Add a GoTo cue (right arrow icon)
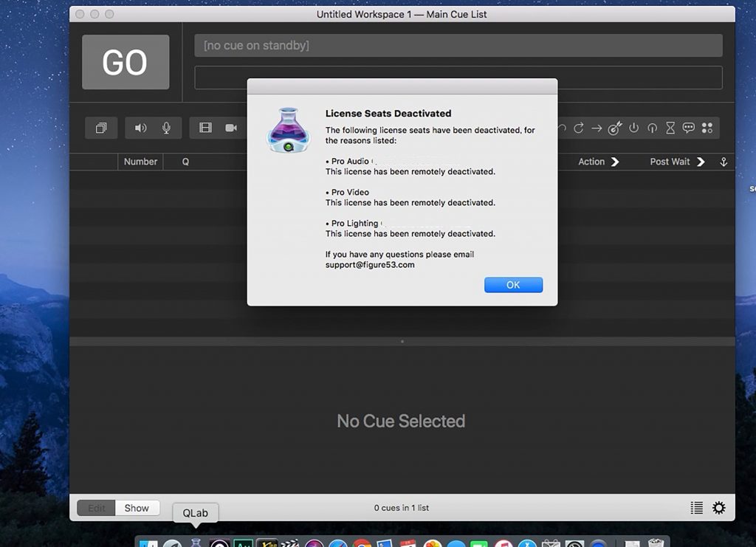The height and width of the screenshot is (547, 756). (x=597, y=128)
